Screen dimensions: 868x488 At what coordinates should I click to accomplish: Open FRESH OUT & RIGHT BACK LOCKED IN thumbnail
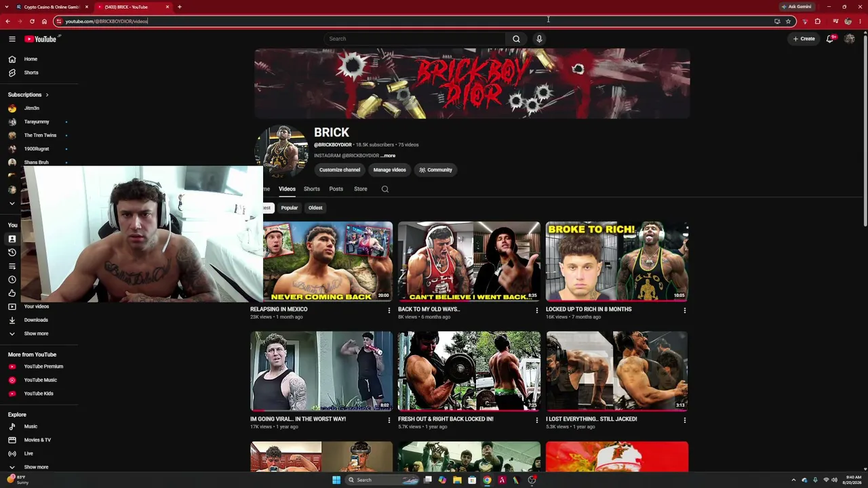pos(469,371)
